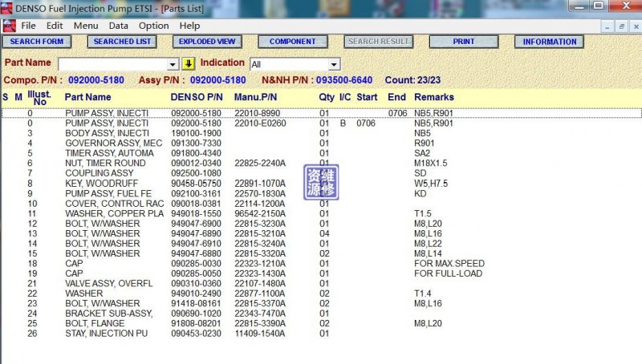The image size is (642, 364).
Task: Select BODY ASSY, INJECTI row
Action: (322, 133)
